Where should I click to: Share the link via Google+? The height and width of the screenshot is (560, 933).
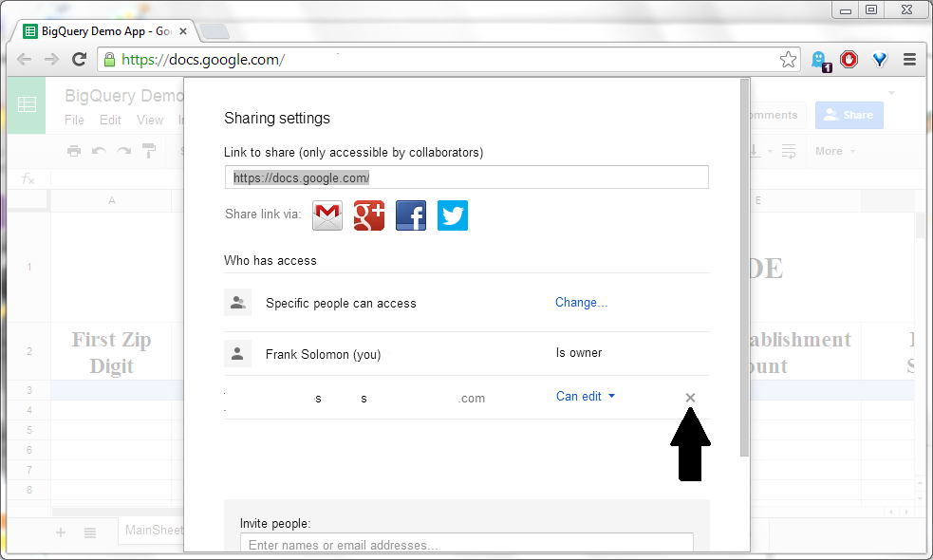point(368,215)
